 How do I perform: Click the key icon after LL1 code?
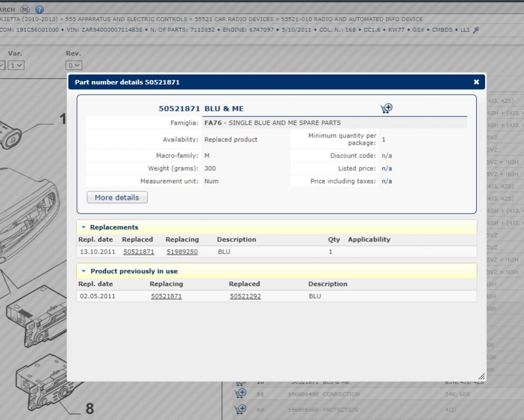[x=476, y=29]
